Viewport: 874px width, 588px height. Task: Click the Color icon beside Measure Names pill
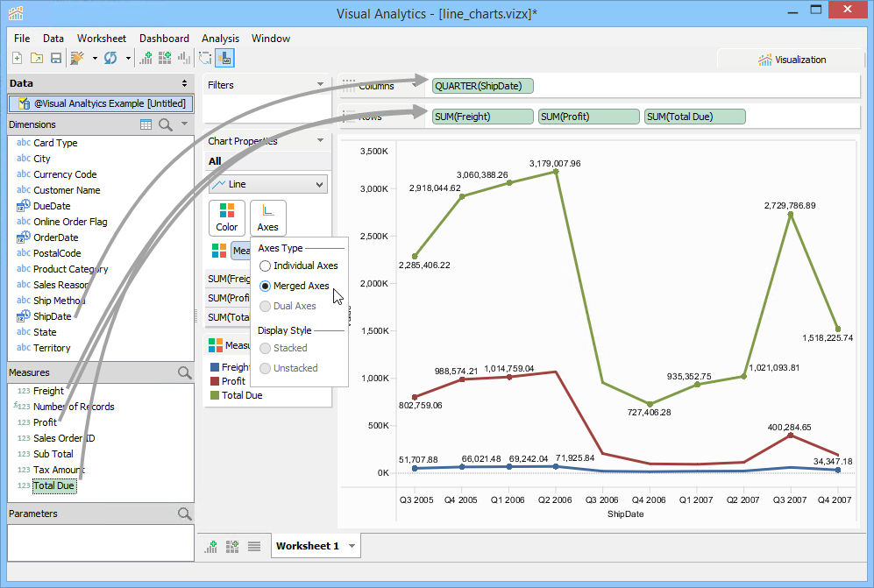point(219,251)
